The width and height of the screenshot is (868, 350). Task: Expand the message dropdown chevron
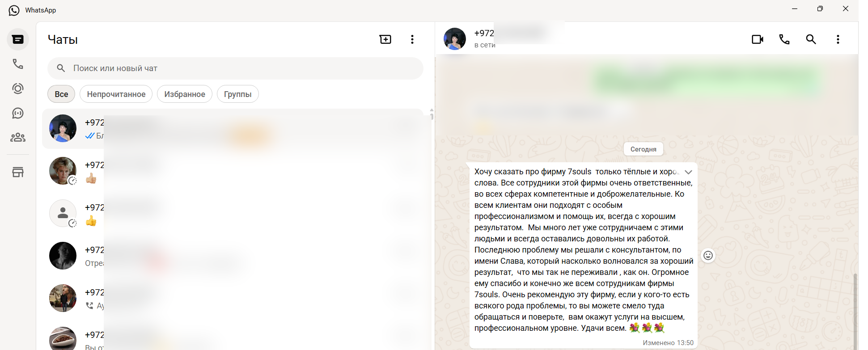click(688, 172)
